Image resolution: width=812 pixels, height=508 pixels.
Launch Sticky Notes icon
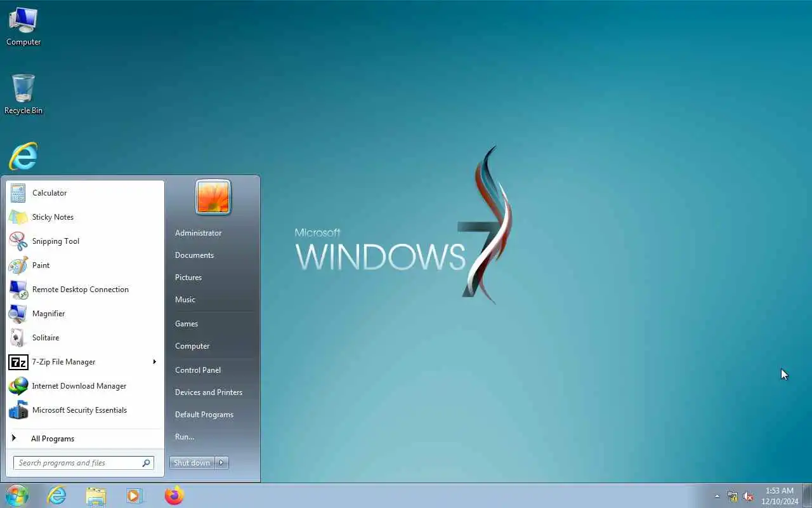[x=18, y=217]
